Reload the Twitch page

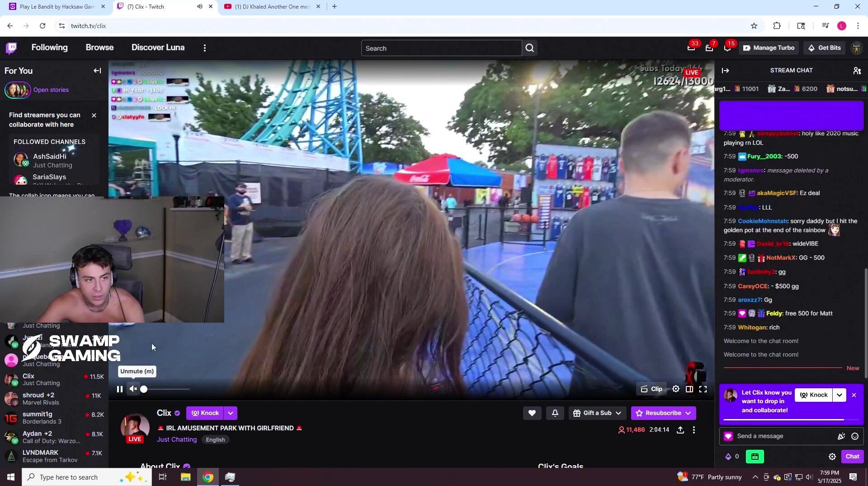(x=42, y=26)
